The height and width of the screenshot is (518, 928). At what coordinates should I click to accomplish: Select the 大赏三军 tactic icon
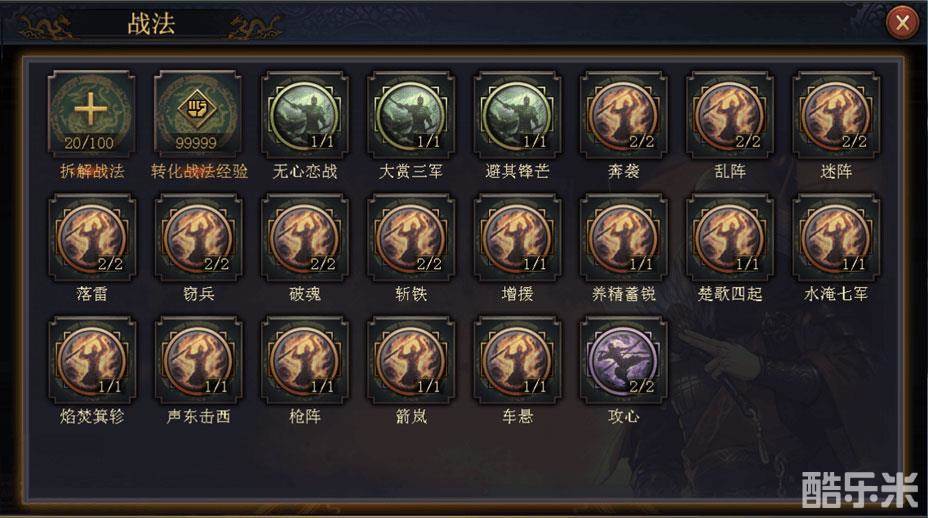pos(411,114)
